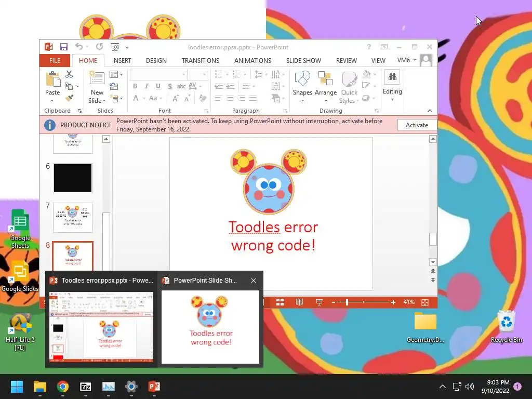Switch to the ANIMATIONS tab
The width and height of the screenshot is (532, 399).
click(x=253, y=60)
